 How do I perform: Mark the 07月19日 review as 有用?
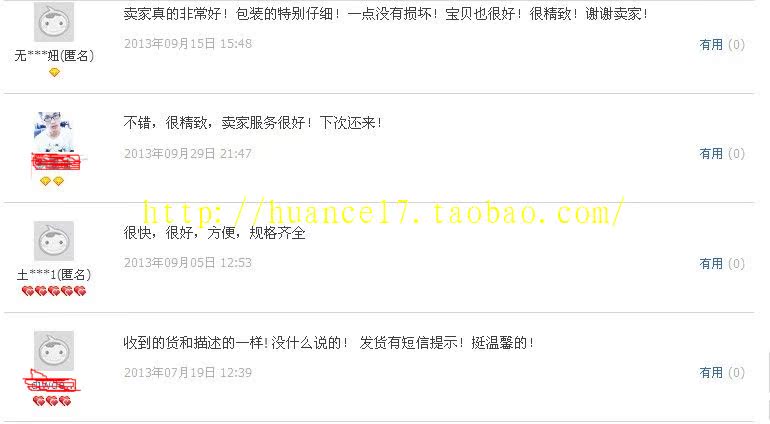click(722, 373)
